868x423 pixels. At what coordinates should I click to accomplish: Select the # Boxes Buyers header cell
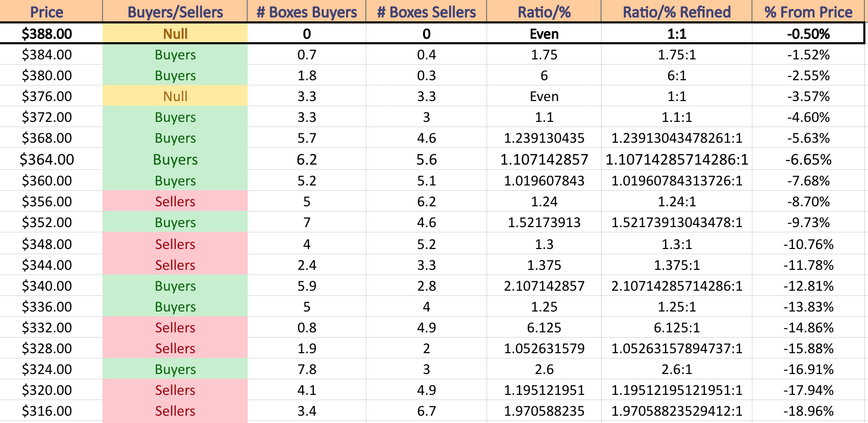[x=307, y=11]
